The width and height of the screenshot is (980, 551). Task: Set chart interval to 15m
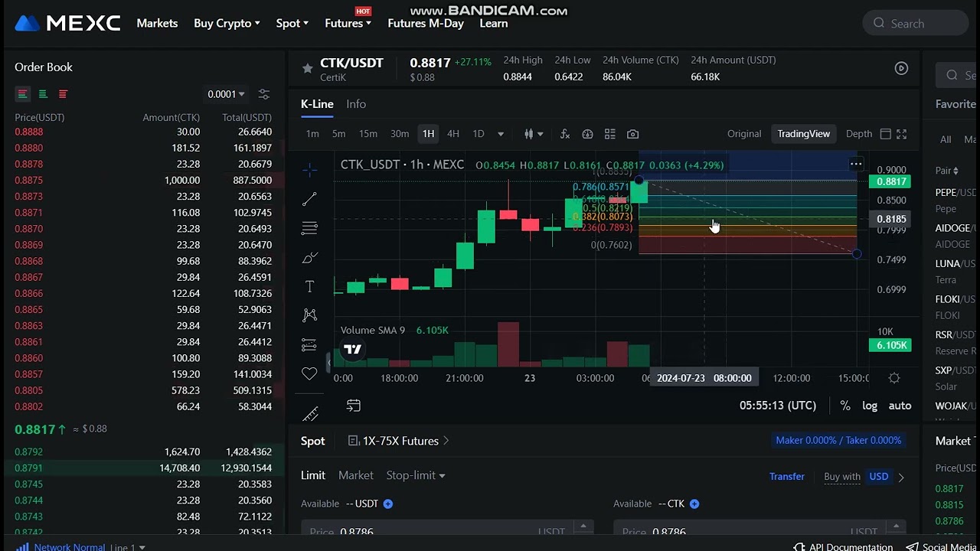[x=368, y=134]
